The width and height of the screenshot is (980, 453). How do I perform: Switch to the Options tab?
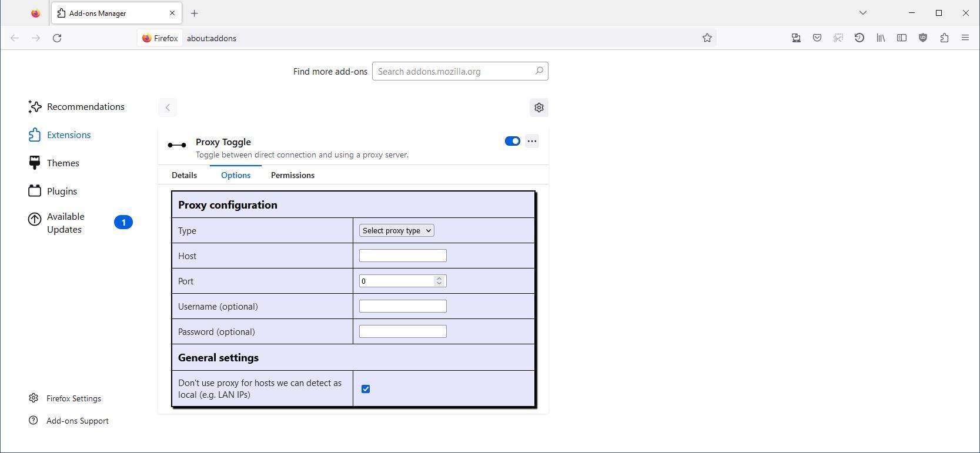click(236, 175)
